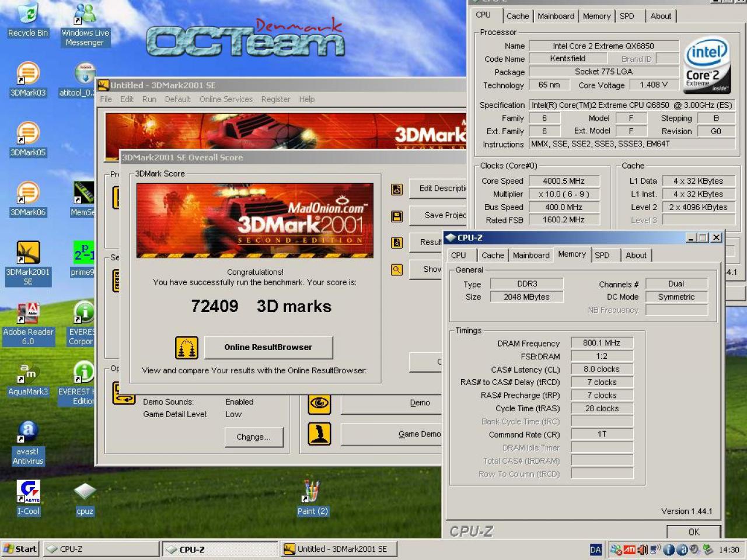Open Memory tab in background CPU-Z window
The image size is (747, 560).
coord(596,16)
